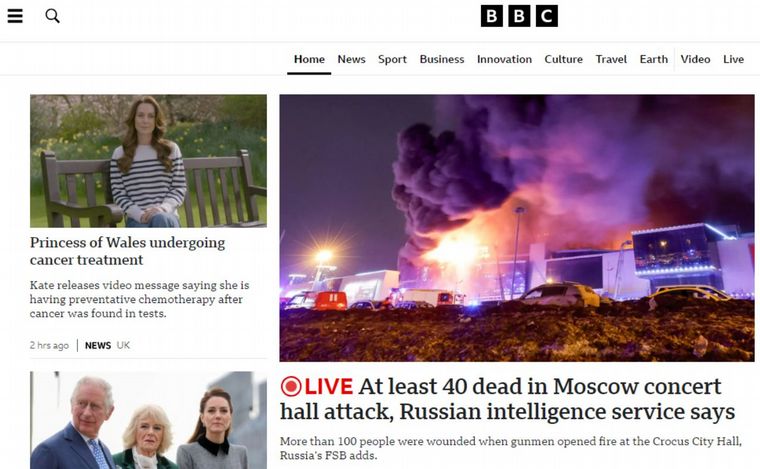Screen dimensions: 760x469
Task: Open the Earth section
Action: (x=653, y=59)
